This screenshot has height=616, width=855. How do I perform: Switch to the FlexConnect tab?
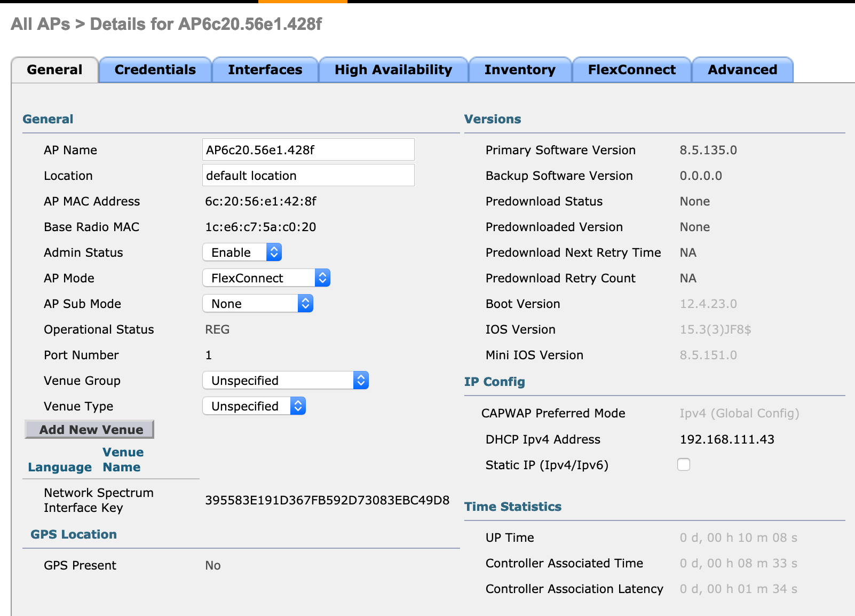(x=631, y=69)
